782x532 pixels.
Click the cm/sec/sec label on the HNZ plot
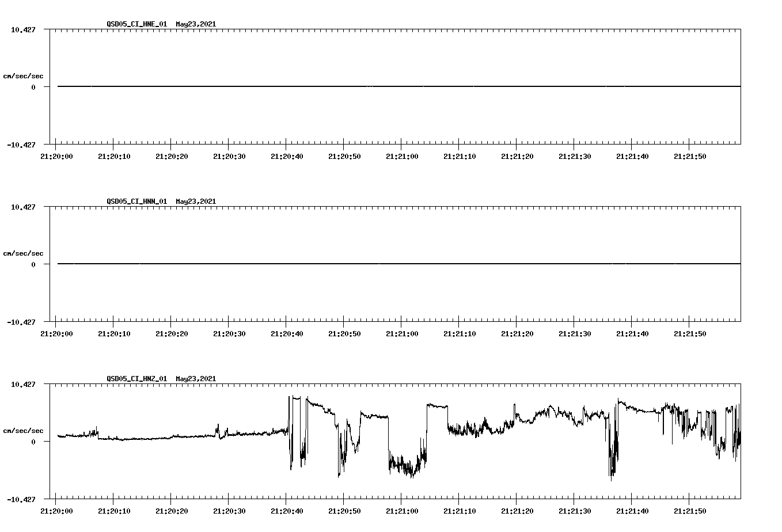[24, 428]
